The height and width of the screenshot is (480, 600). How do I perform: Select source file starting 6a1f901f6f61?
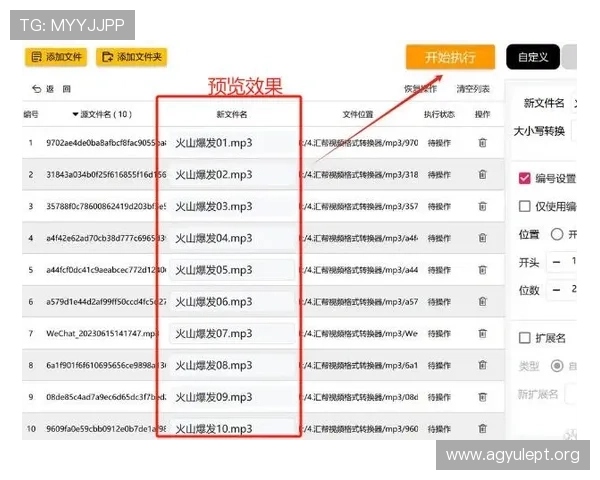click(x=106, y=365)
